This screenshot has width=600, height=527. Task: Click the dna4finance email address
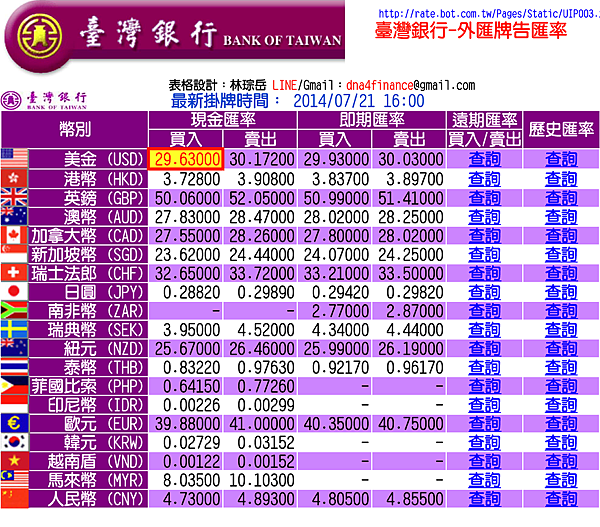coord(411,85)
